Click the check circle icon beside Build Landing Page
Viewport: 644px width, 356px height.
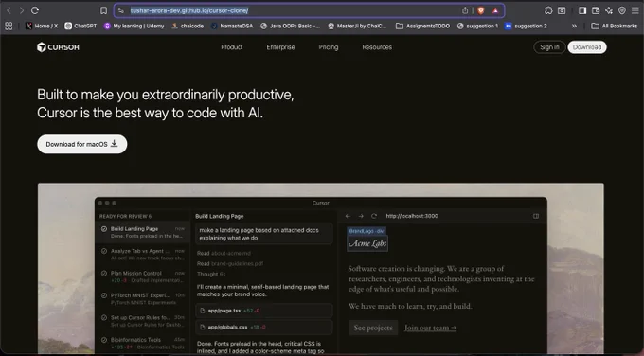(x=104, y=229)
